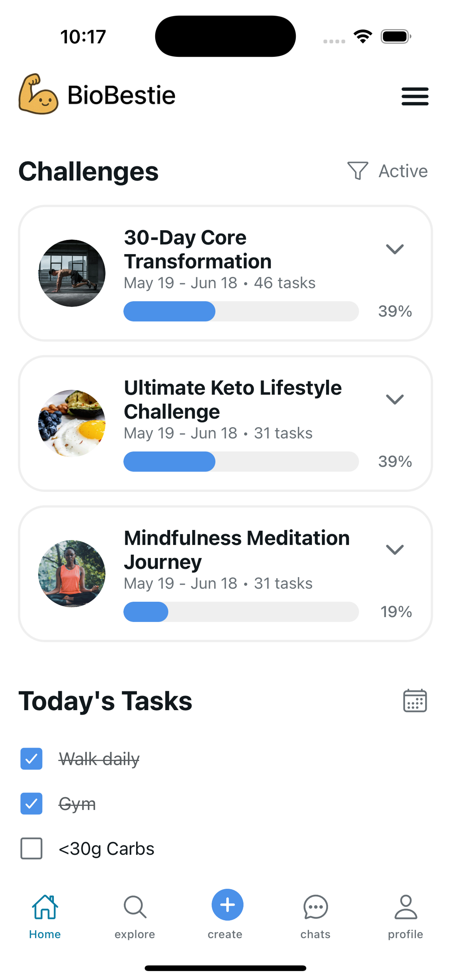Expand the 30-Day Core Transformation card
Image resolution: width=451 pixels, height=980 pixels.
tap(395, 249)
